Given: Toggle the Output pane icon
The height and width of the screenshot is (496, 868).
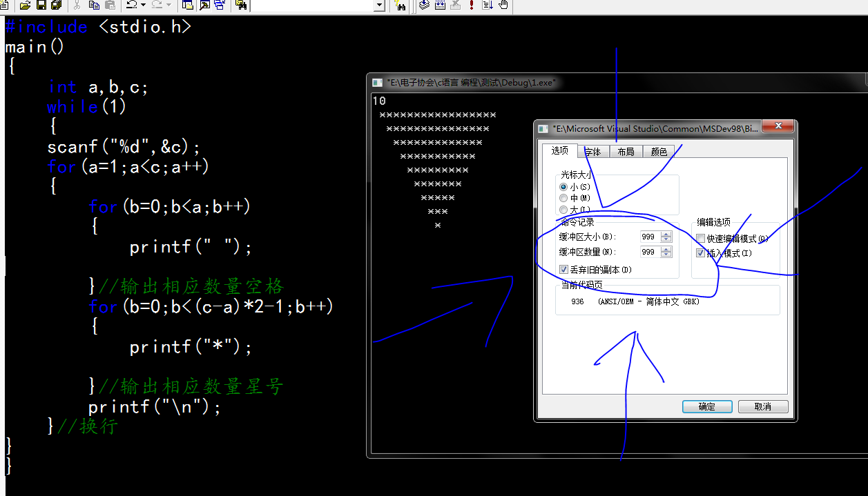Looking at the screenshot, I should [204, 6].
